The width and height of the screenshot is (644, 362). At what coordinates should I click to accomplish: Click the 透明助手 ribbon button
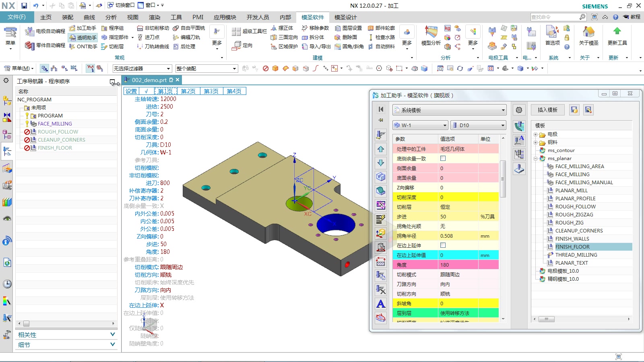click(x=83, y=37)
